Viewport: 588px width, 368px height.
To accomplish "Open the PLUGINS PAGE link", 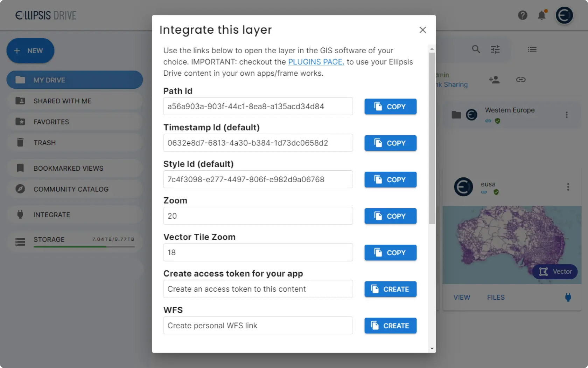I will tap(316, 62).
